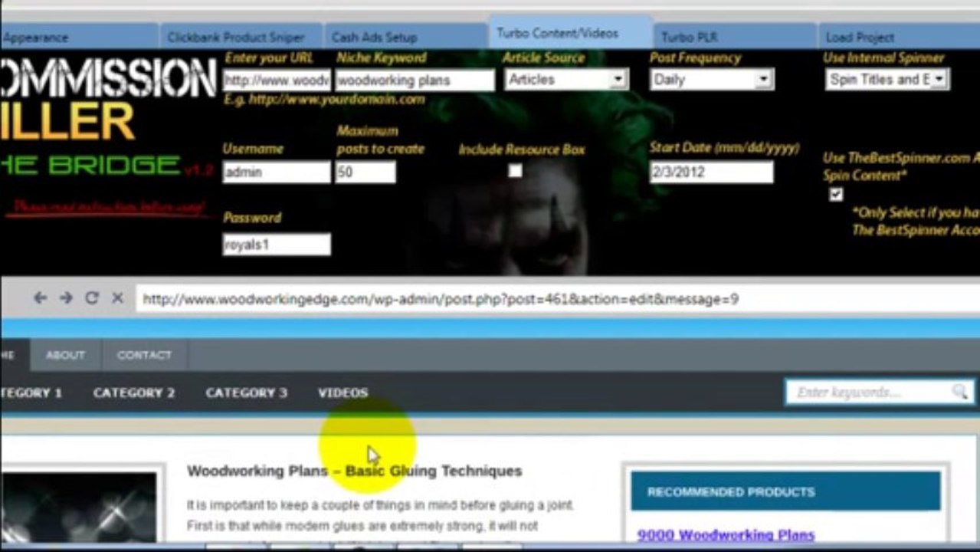Open the Turbo PLR tab
The height and width of the screenshot is (552, 980).
pos(735,37)
